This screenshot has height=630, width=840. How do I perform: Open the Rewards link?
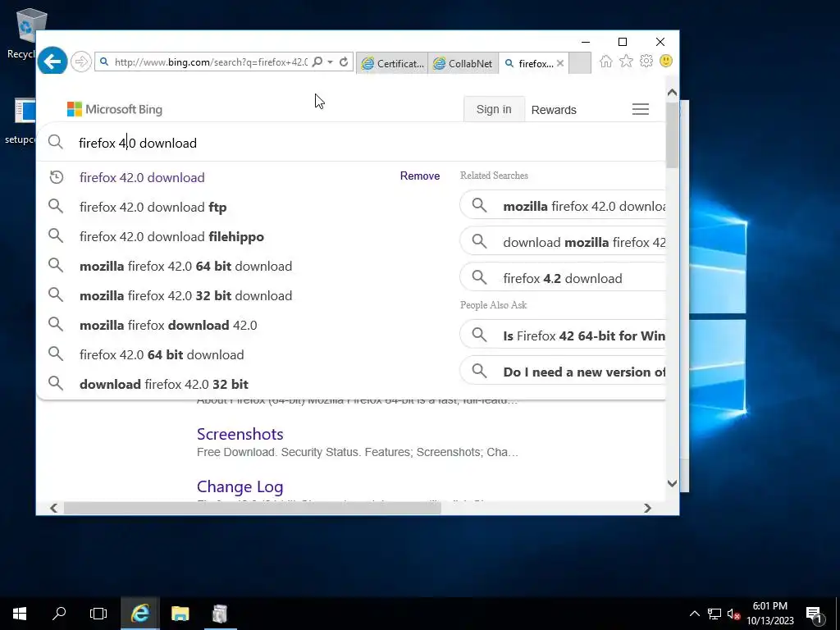click(x=554, y=110)
